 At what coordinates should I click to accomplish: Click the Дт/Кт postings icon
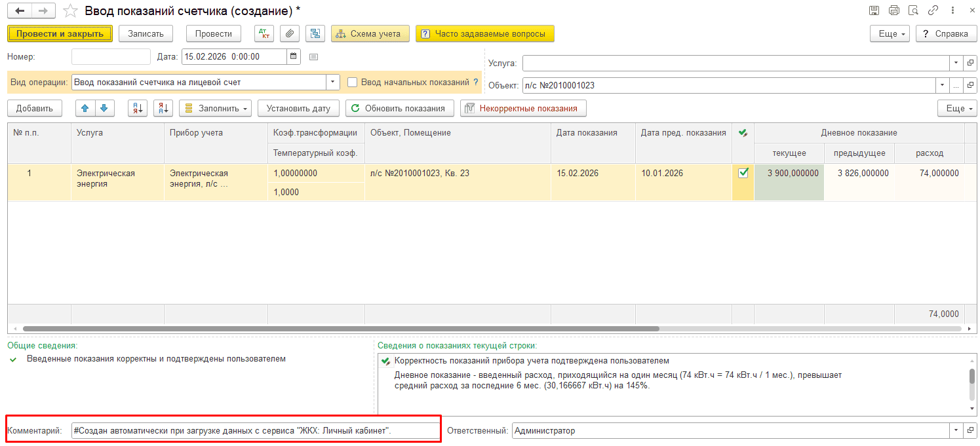(x=264, y=33)
